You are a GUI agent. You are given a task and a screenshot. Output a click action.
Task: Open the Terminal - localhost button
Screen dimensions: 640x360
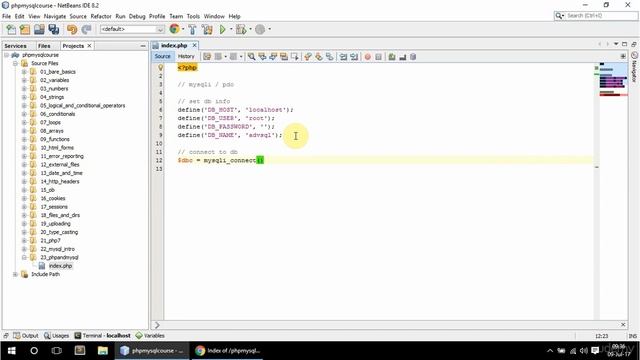pos(102,336)
